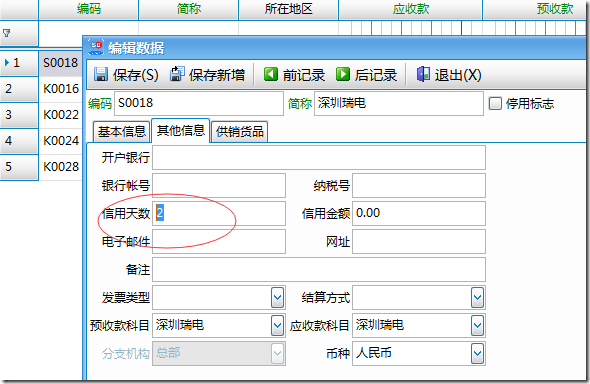Image resolution: width=590 pixels, height=384 pixels.
Task: Click 退出(X) to exit dialog
Action: tap(458, 75)
